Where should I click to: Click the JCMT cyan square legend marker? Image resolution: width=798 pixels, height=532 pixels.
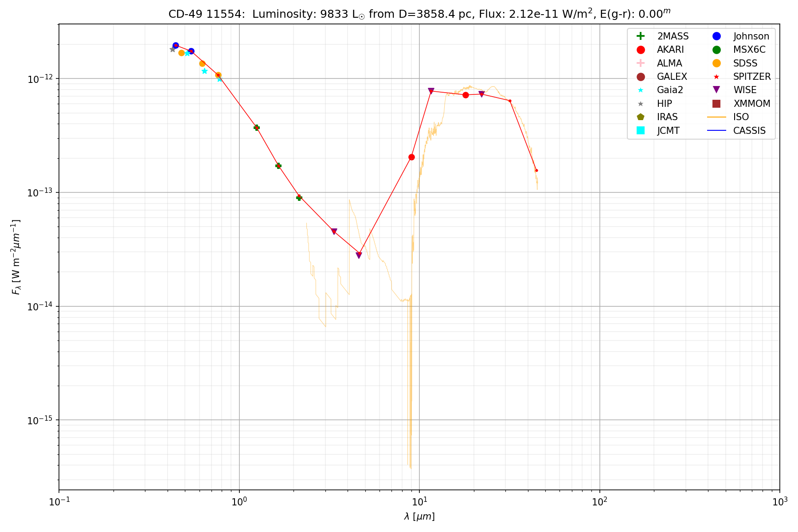[640, 130]
